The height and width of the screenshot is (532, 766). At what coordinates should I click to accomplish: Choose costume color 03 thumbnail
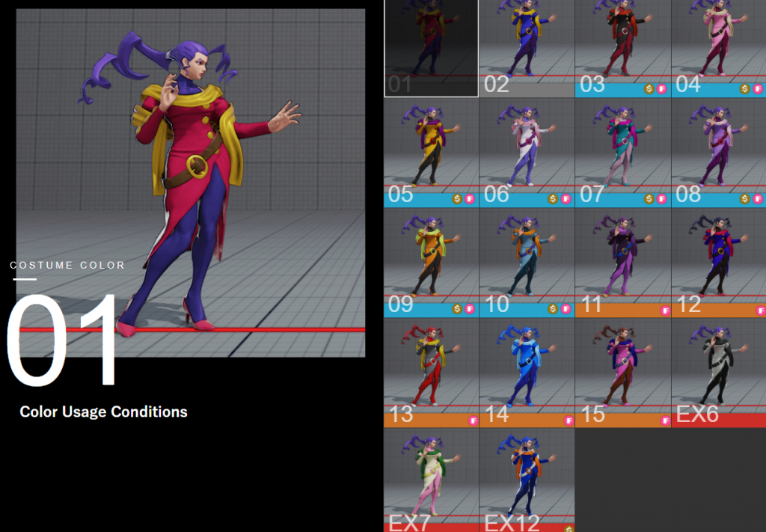point(623,49)
